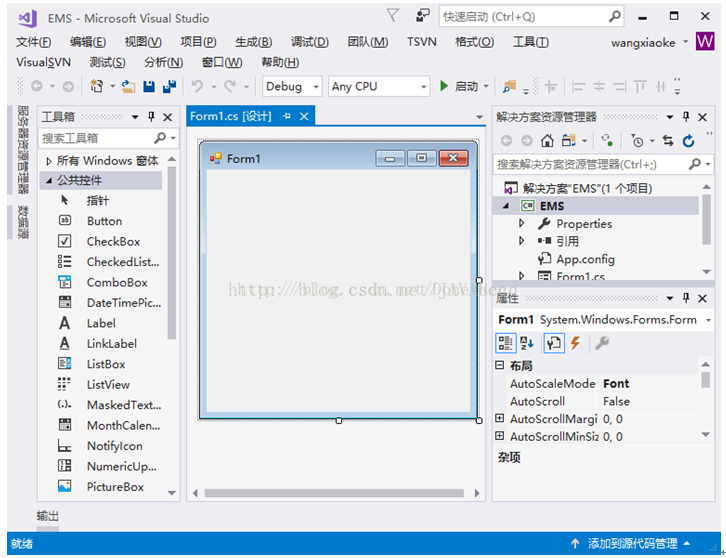Show events via the lightning bolt icon
This screenshot has height=558, width=726.
point(575,343)
